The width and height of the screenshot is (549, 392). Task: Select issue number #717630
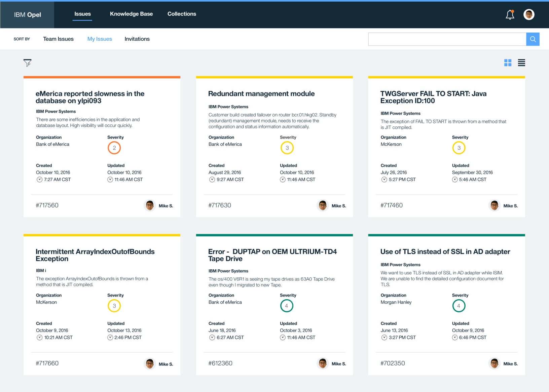[x=220, y=205]
